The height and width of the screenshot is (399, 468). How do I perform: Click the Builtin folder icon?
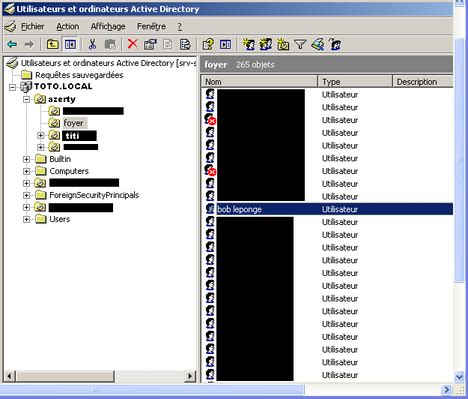tap(41, 159)
